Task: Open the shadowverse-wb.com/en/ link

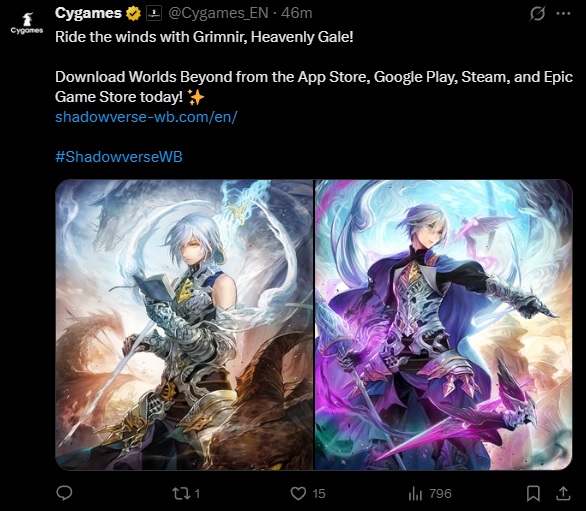Action: coord(146,117)
